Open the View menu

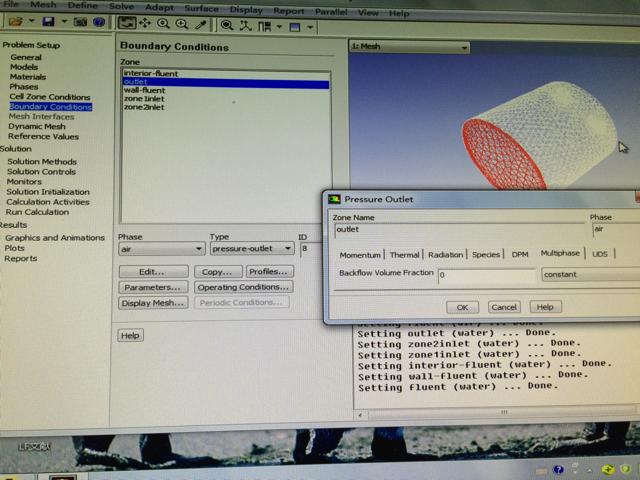(368, 13)
